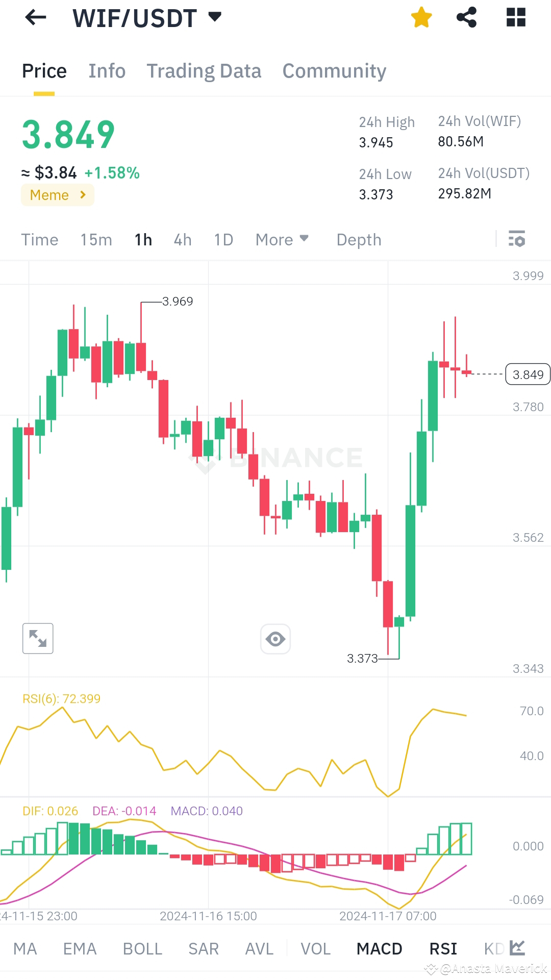Open the More timeframe dropdown

click(281, 239)
